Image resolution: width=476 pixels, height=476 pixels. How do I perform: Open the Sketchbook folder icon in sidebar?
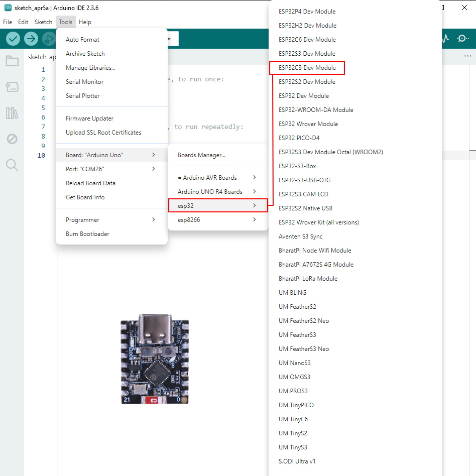(12, 61)
